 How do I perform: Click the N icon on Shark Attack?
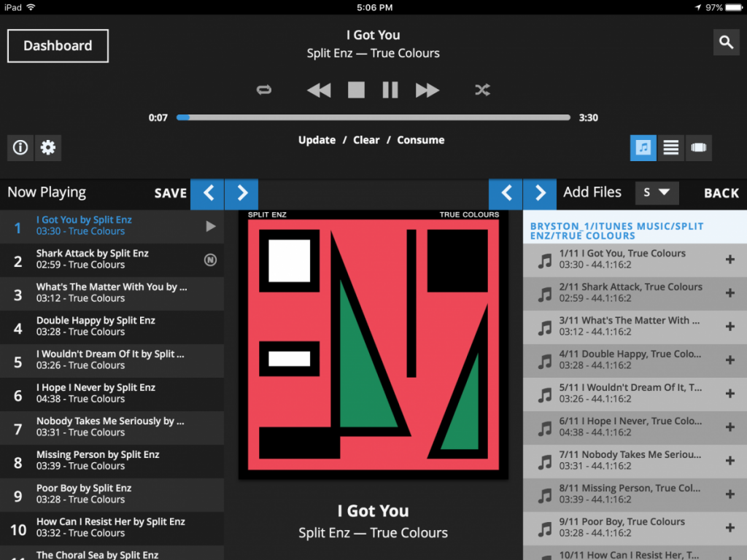[210, 260]
